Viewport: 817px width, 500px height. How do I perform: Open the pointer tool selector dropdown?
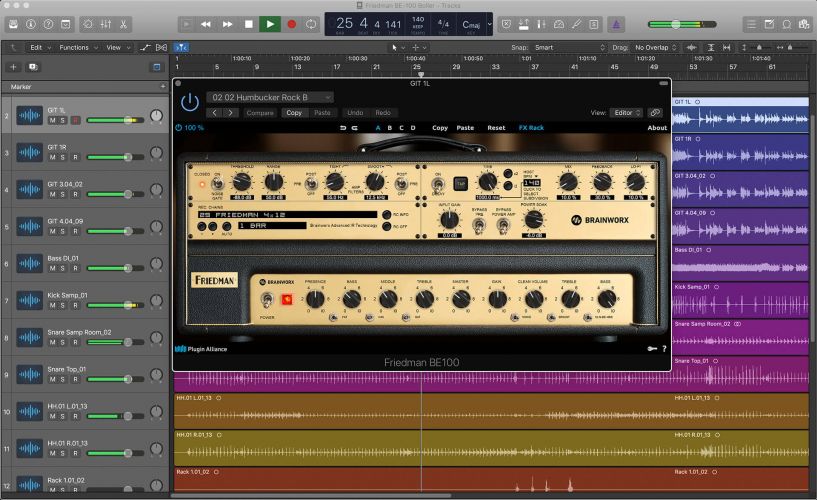(398, 47)
